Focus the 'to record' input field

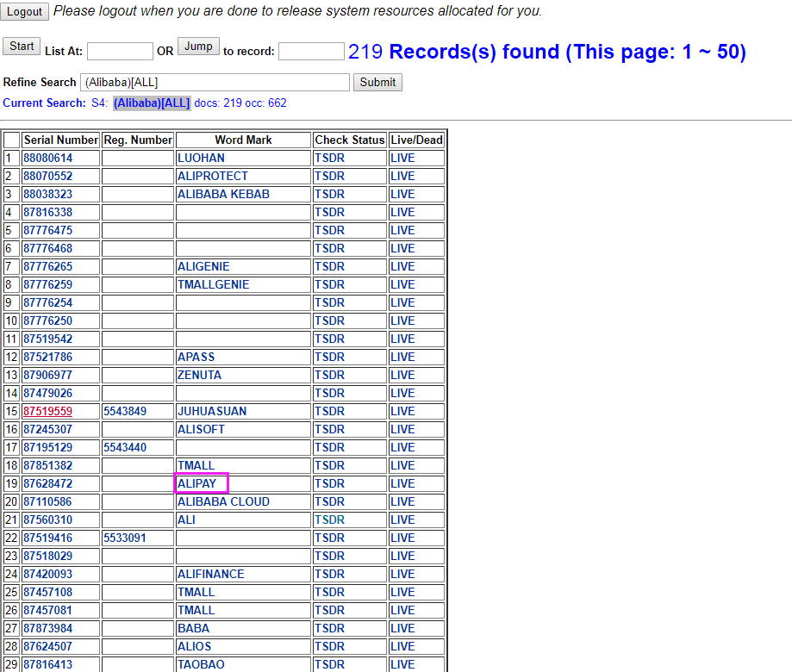tap(311, 52)
